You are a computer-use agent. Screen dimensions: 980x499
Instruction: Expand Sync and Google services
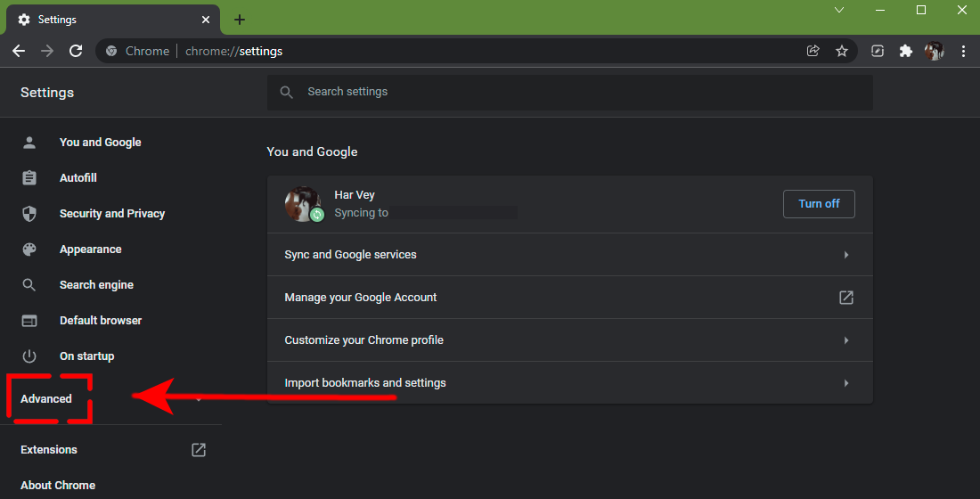[x=569, y=255]
